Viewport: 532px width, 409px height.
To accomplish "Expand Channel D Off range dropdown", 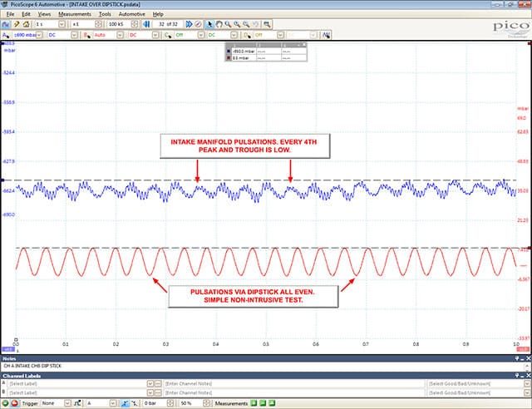I will [280, 35].
